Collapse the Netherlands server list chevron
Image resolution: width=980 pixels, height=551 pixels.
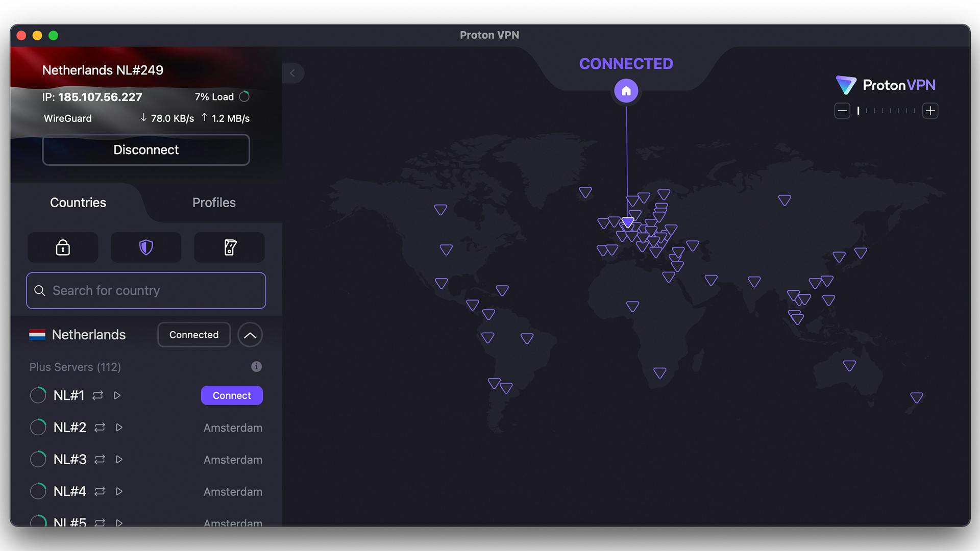[250, 335]
